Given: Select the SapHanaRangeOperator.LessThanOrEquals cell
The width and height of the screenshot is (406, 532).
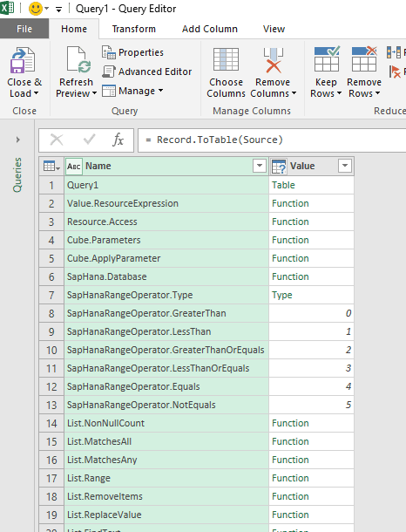Looking at the screenshot, I should point(166,368).
